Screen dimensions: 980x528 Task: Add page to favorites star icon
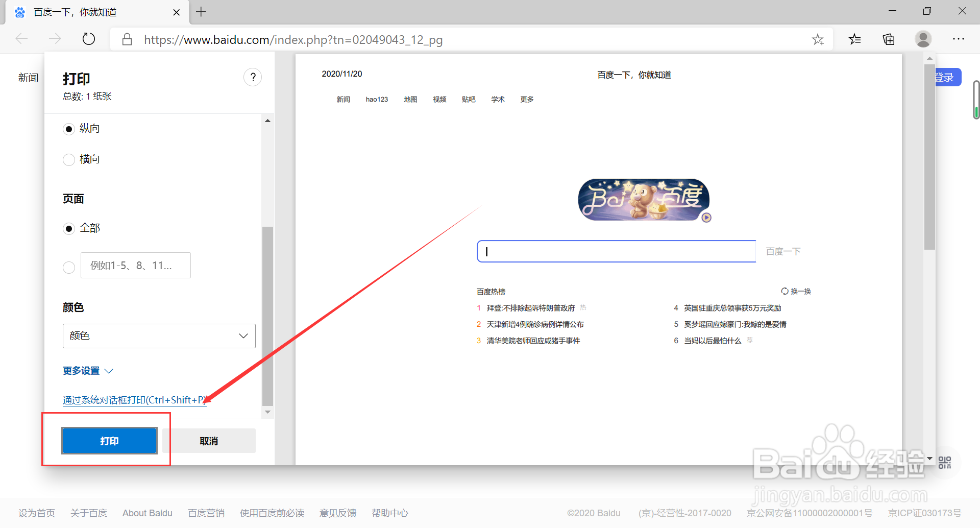818,39
